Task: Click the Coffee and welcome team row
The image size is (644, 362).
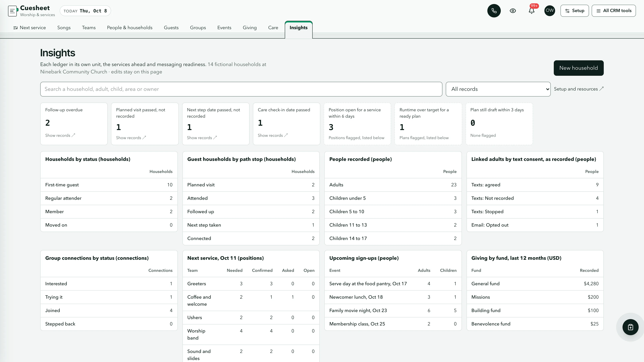Action: point(251,300)
